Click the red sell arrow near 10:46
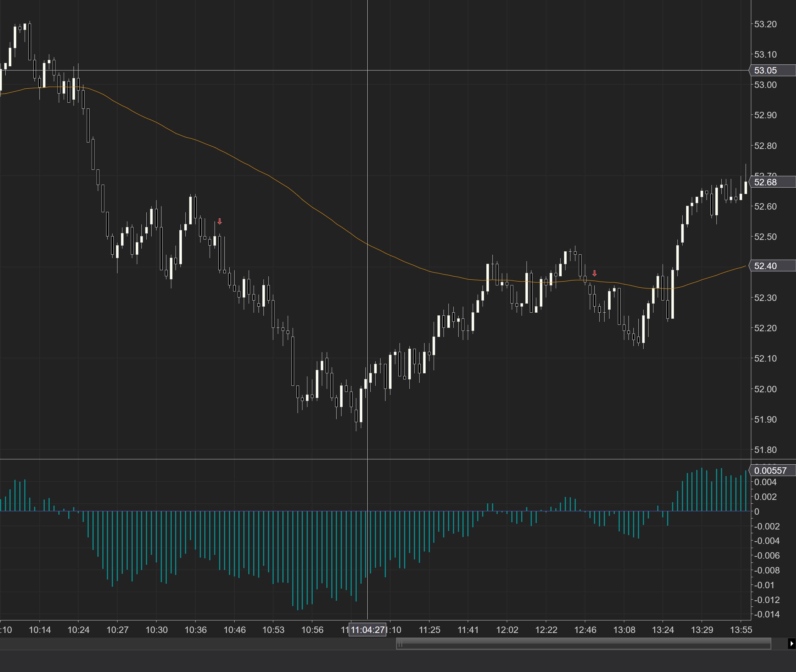This screenshot has height=672, width=796. pyautogui.click(x=219, y=221)
